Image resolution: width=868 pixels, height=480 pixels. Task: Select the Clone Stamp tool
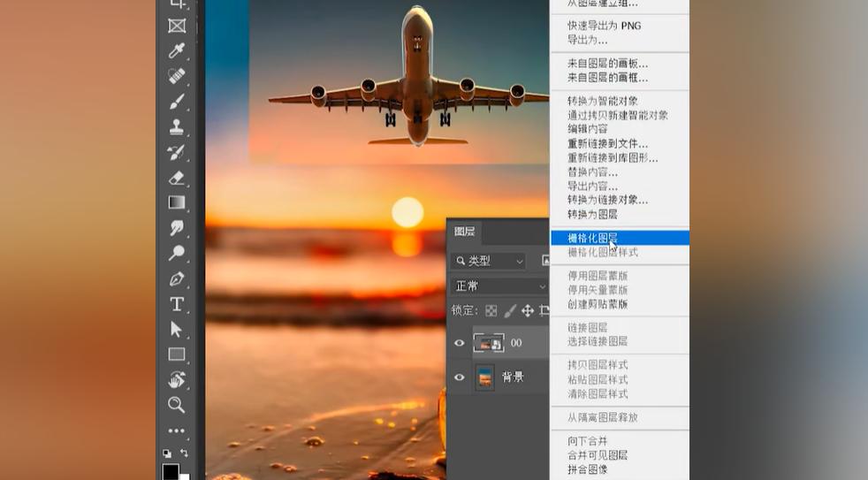coord(177,126)
